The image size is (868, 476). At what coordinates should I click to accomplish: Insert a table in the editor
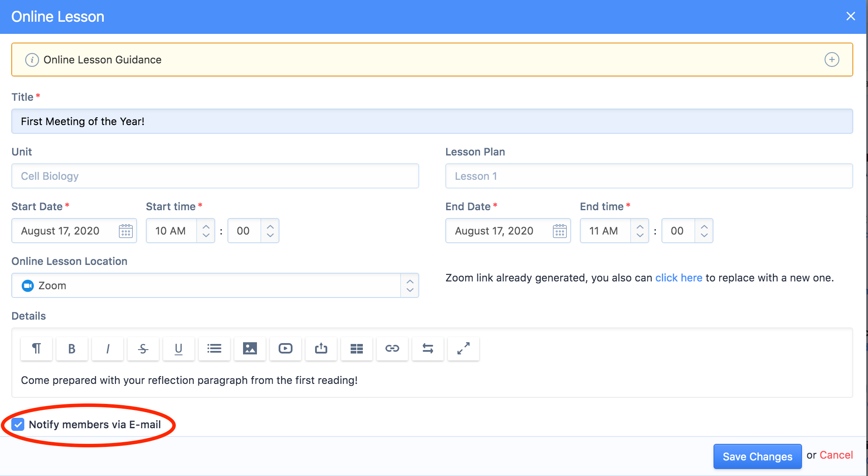(356, 349)
